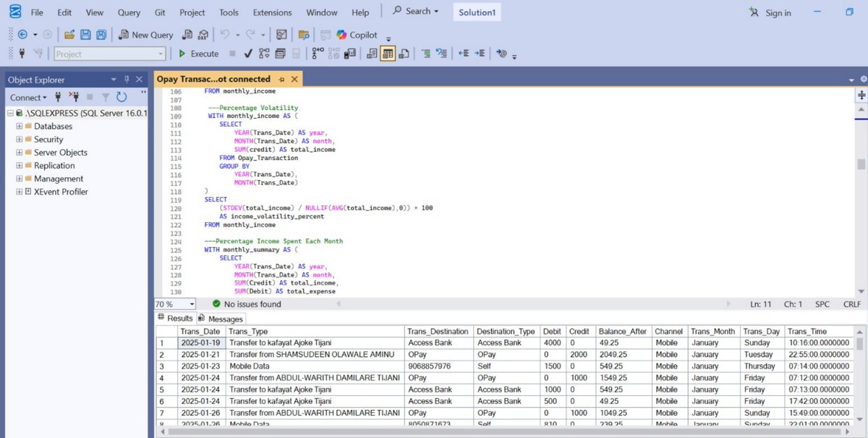Expand the Management node
The height and width of the screenshot is (438, 868).
click(19, 178)
